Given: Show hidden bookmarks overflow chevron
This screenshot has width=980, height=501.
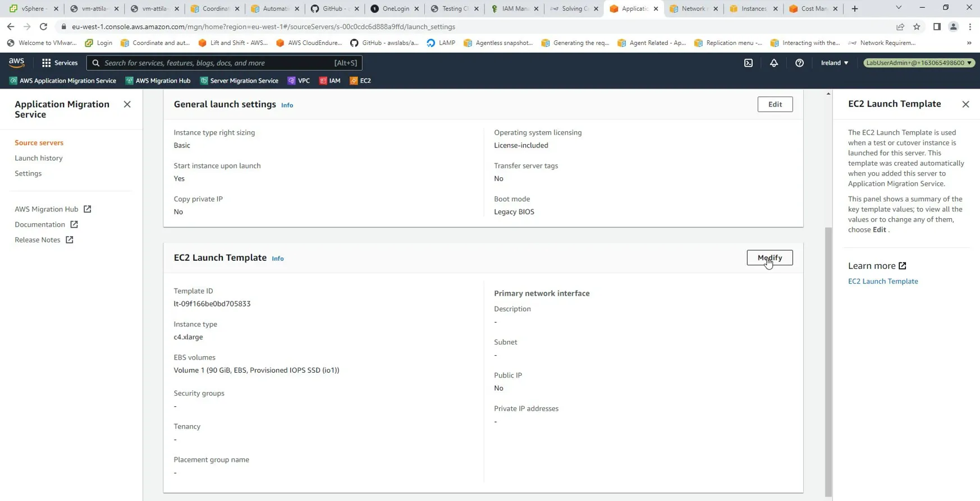Looking at the screenshot, I should [969, 43].
